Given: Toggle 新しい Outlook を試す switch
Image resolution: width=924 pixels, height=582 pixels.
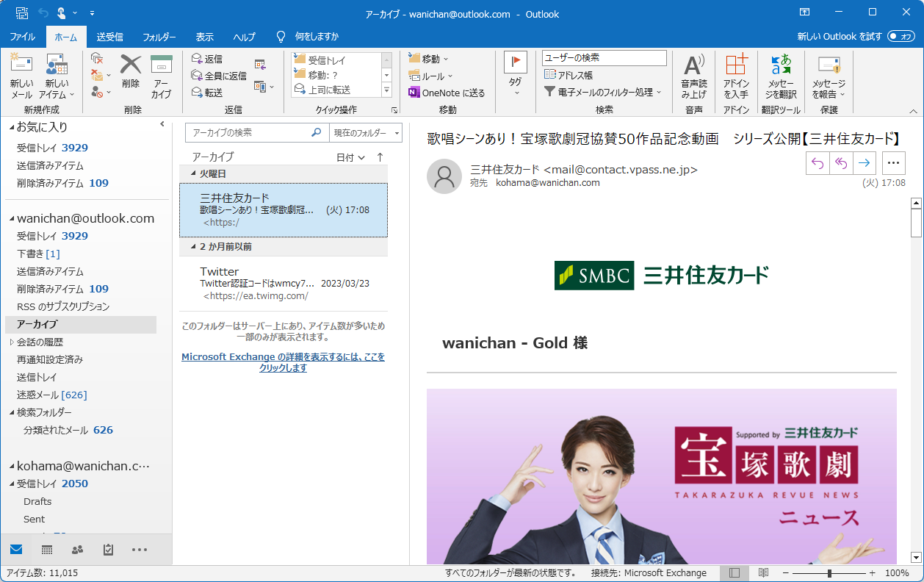Looking at the screenshot, I should coord(901,36).
